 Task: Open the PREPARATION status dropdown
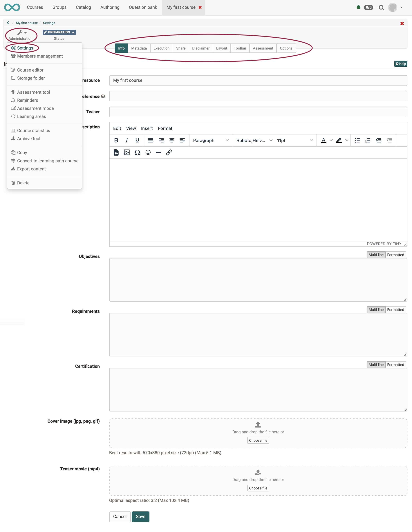click(x=59, y=32)
